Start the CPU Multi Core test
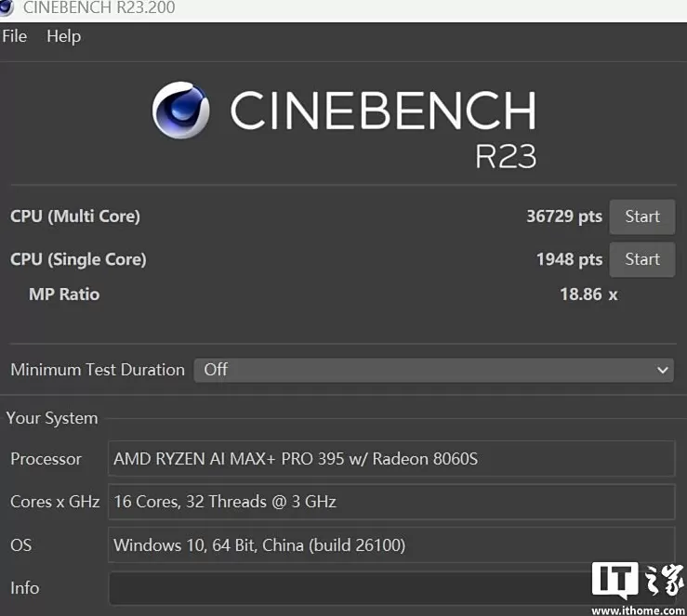Image resolution: width=687 pixels, height=616 pixels. [x=641, y=216]
